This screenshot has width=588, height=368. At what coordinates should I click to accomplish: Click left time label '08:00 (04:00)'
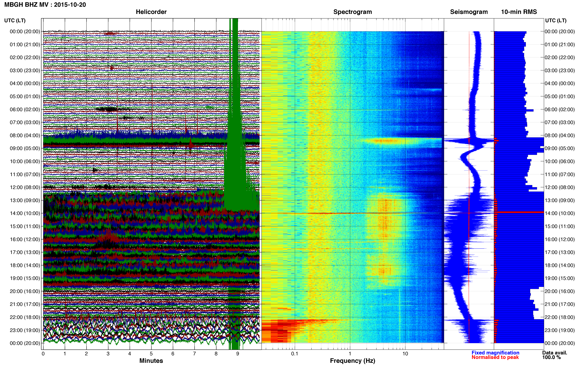(x=25, y=135)
